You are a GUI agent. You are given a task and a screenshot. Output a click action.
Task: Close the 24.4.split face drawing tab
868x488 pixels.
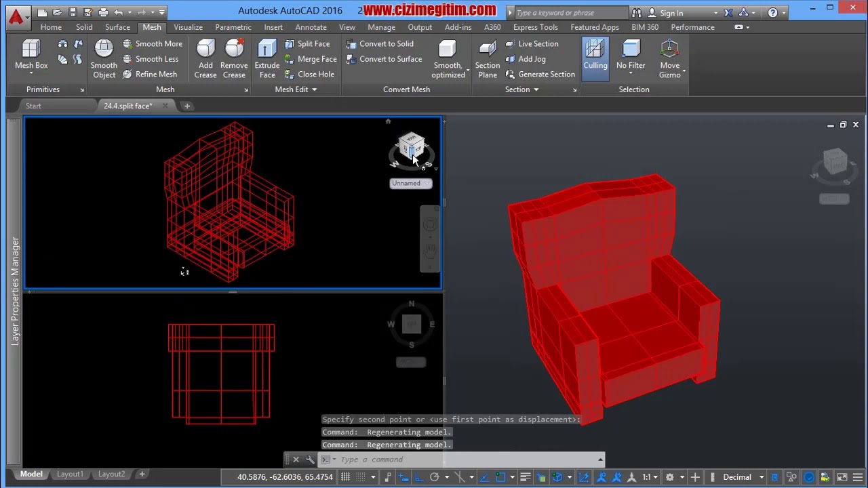pyautogui.click(x=165, y=106)
